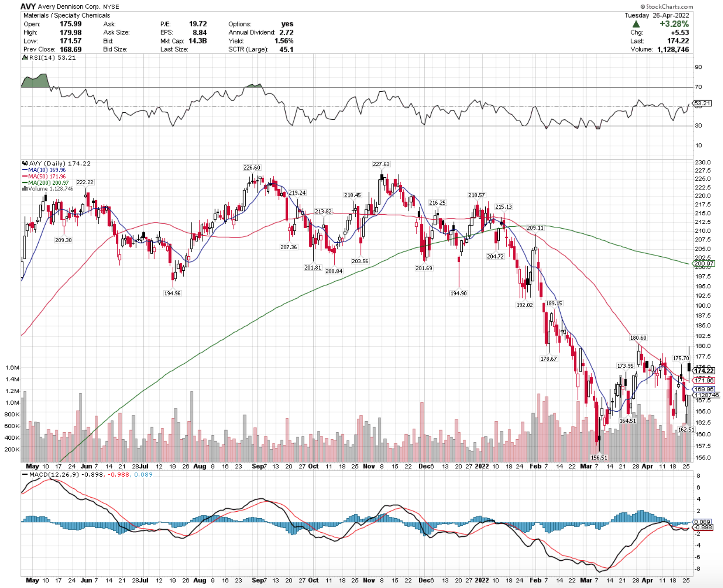This screenshot has height=588, width=723.
Task: Click the 180.60 price label
Action: click(x=638, y=338)
